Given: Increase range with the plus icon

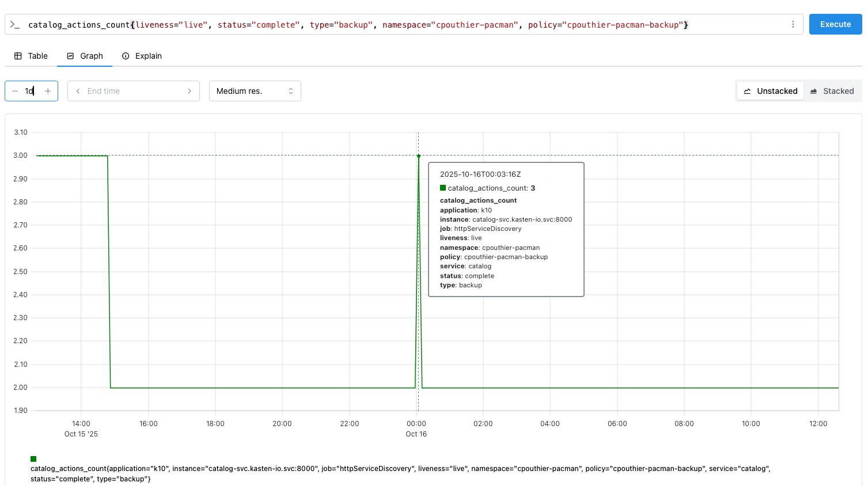Looking at the screenshot, I should tap(48, 91).
